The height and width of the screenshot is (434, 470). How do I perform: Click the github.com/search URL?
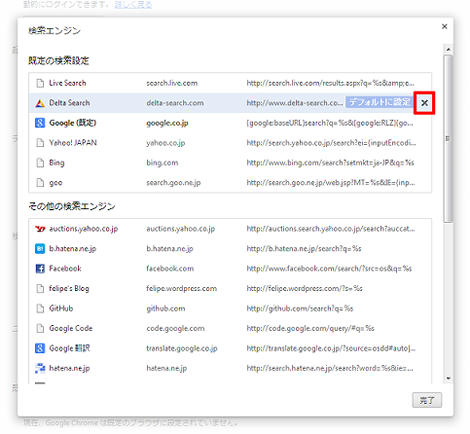click(300, 309)
